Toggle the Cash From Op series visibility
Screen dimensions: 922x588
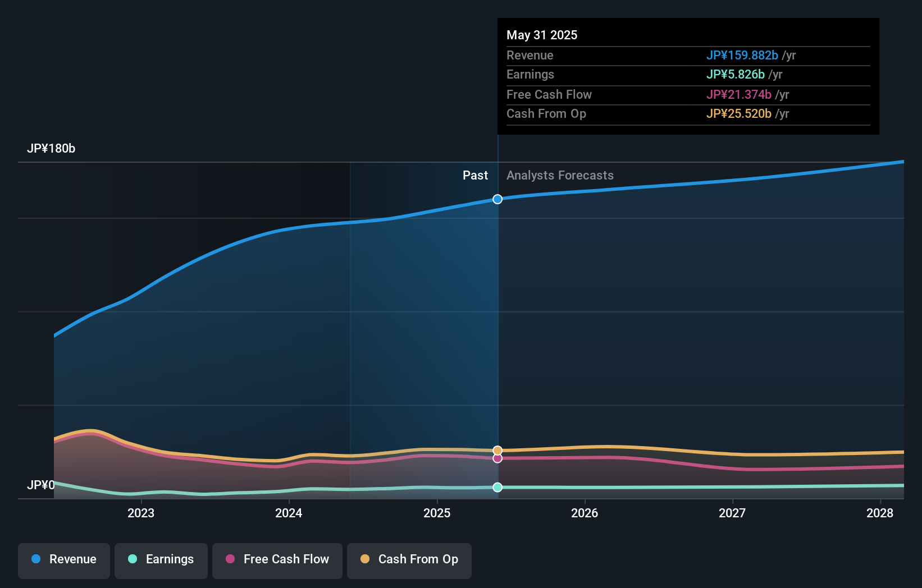pos(409,560)
